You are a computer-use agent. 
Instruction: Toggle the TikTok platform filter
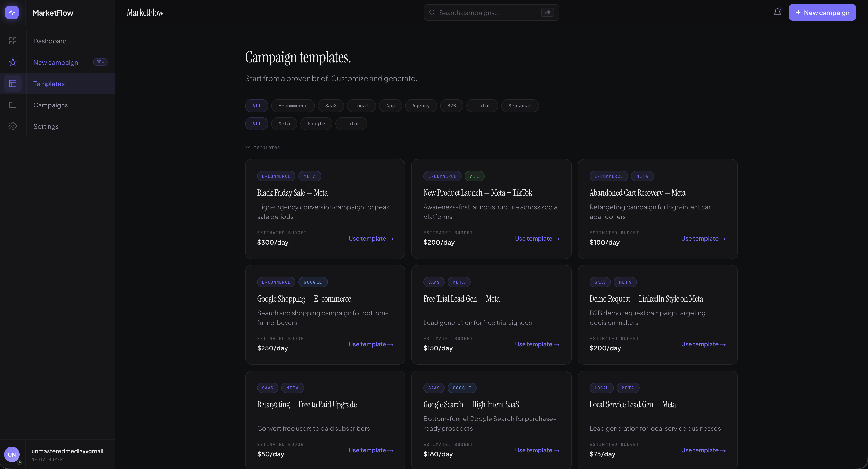pyautogui.click(x=351, y=124)
